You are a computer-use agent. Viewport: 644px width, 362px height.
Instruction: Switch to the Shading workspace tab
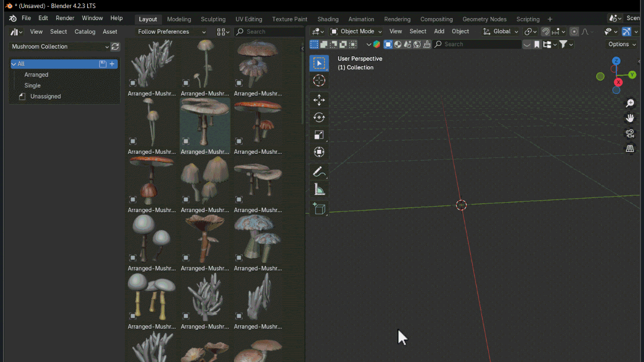328,19
